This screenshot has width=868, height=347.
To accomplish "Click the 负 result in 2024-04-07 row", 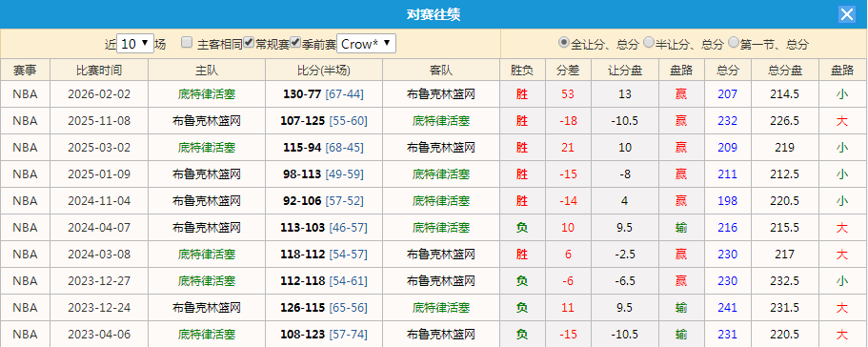I will (521, 228).
